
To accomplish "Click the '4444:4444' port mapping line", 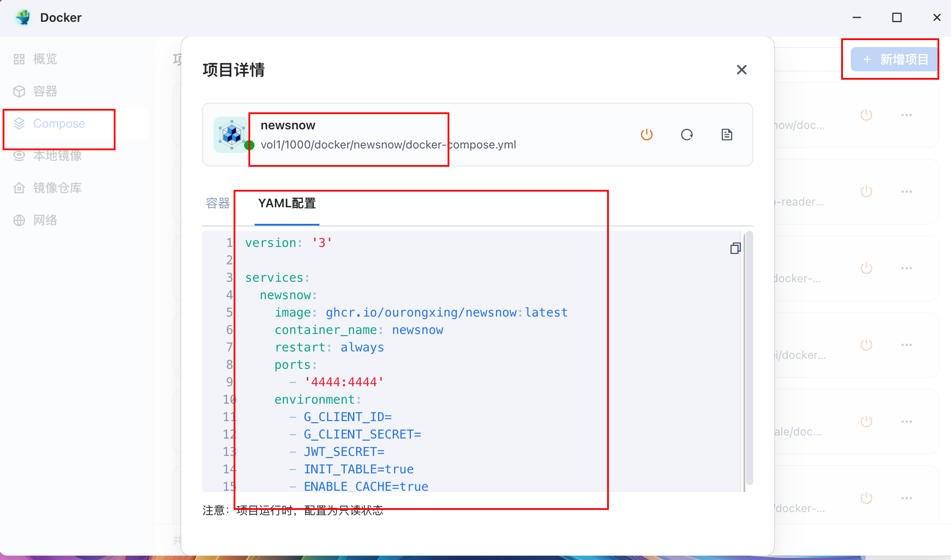I will pyautogui.click(x=336, y=382).
